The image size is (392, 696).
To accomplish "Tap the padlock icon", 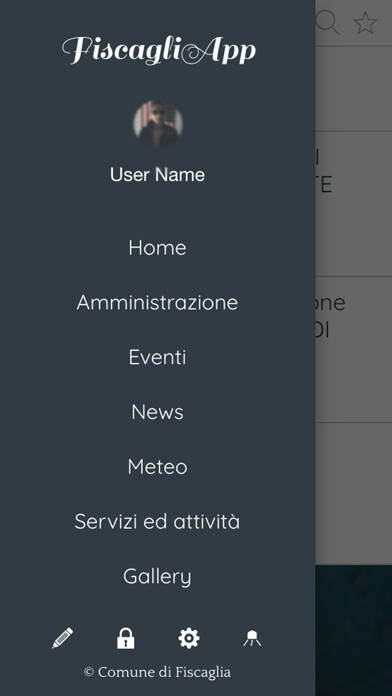I will pyautogui.click(x=126, y=638).
